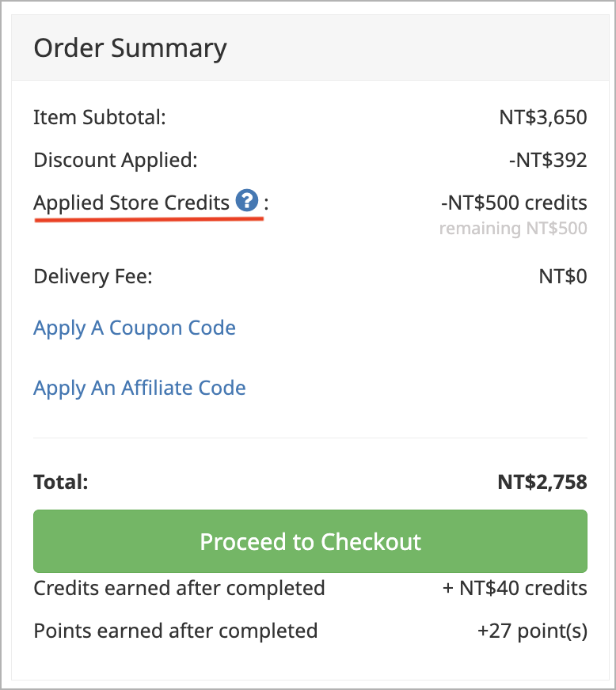The image size is (616, 690).
Task: Click the Delivery Fee label
Action: pyautogui.click(x=93, y=277)
